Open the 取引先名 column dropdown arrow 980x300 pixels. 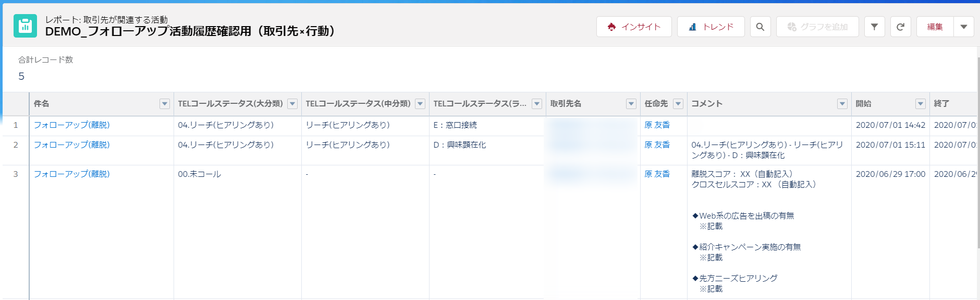[x=631, y=104]
